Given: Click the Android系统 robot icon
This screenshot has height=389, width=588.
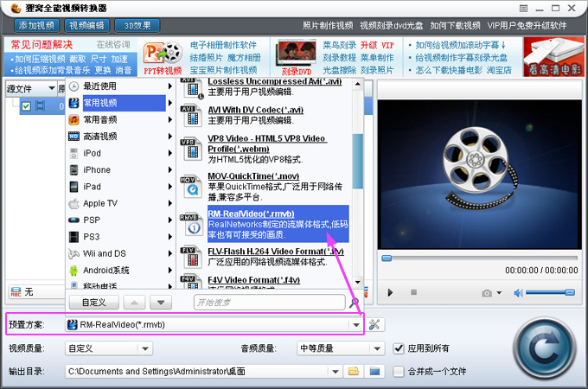Looking at the screenshot, I should tap(73, 271).
